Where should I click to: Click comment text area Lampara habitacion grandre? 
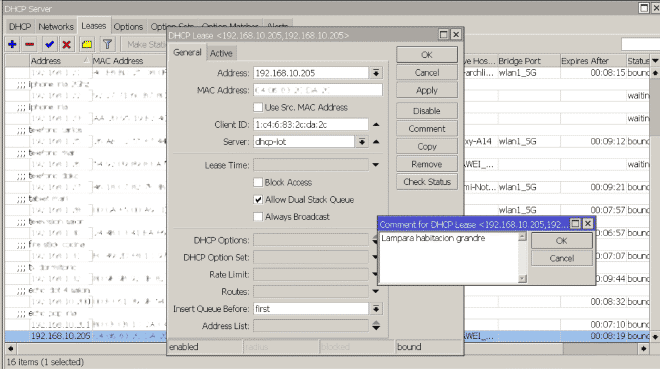pyautogui.click(x=449, y=258)
